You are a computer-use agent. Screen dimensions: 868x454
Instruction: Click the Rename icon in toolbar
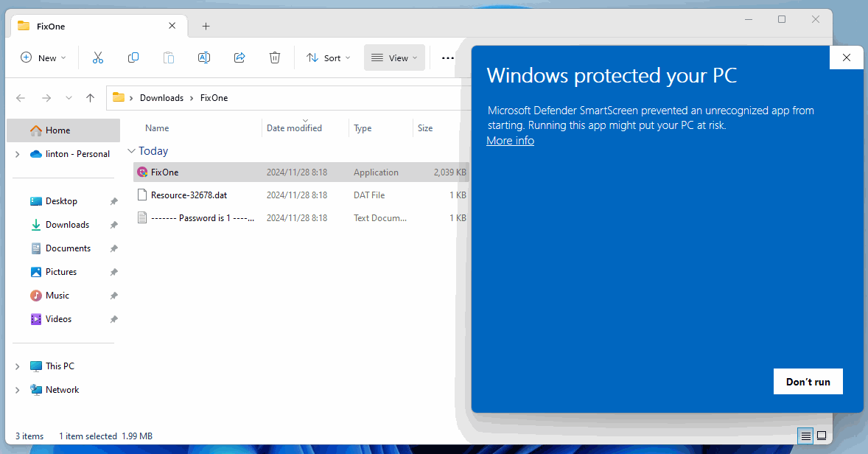coord(204,57)
